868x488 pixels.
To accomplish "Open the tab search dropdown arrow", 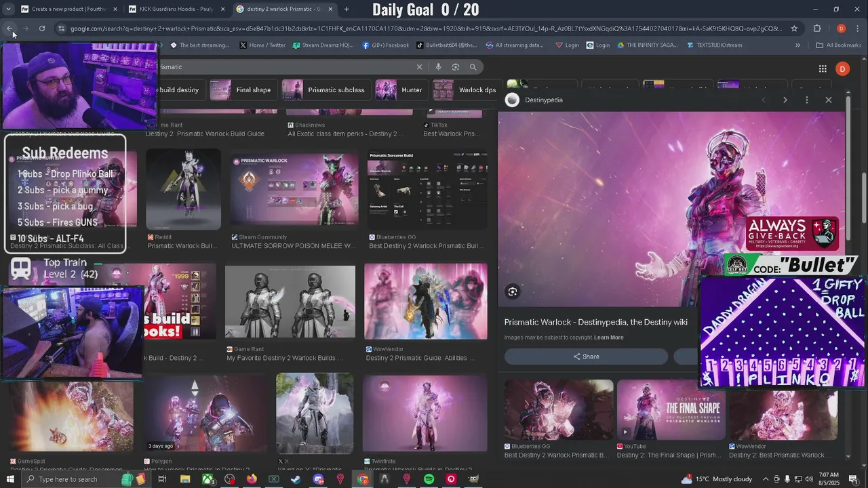I will 9,9.
